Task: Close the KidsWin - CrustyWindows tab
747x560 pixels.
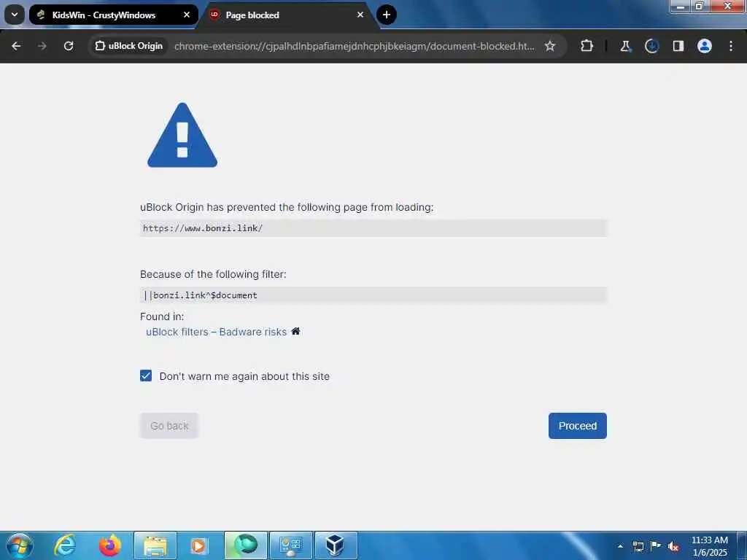Action: 187,15
